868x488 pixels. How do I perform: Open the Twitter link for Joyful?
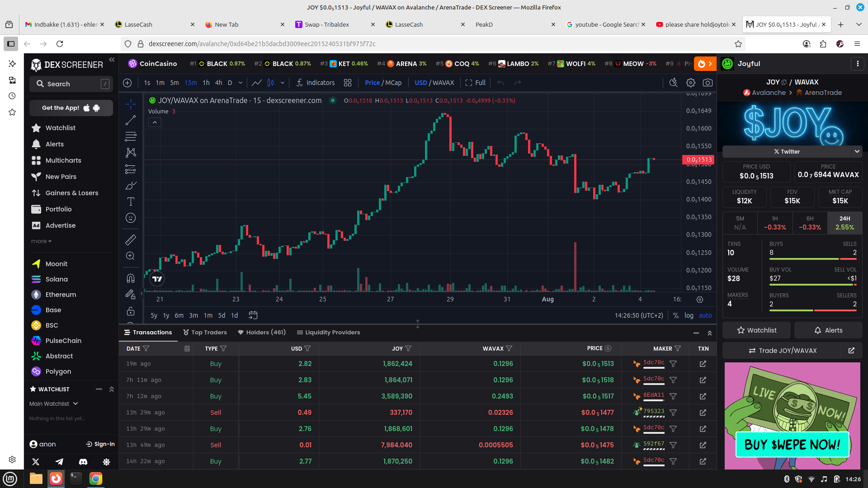(787, 151)
